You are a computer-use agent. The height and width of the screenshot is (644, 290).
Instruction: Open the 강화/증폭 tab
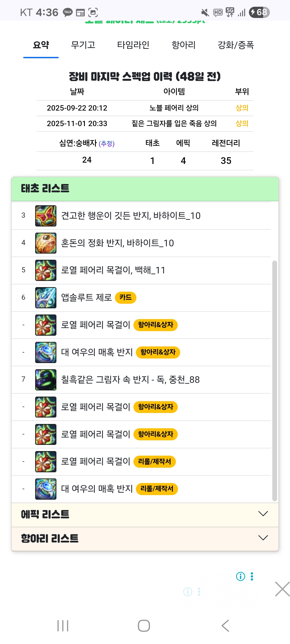235,45
